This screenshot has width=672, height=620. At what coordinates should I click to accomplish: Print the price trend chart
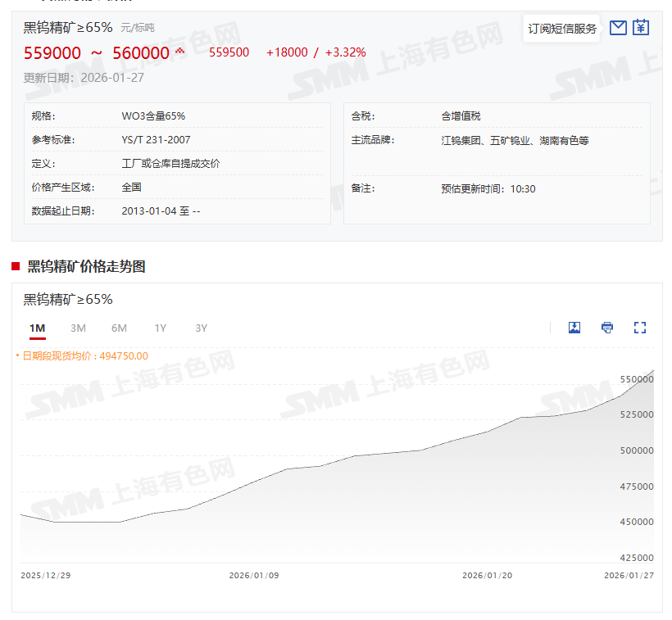tap(607, 328)
